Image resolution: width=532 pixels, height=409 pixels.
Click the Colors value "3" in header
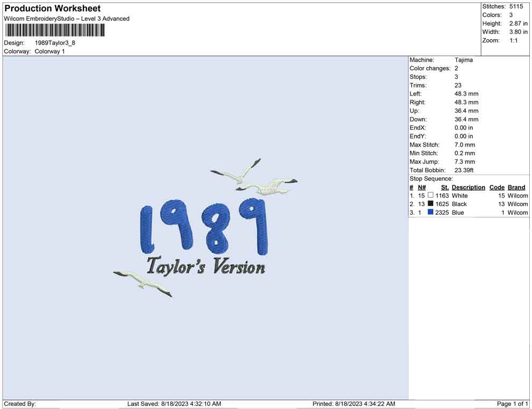[x=511, y=15]
